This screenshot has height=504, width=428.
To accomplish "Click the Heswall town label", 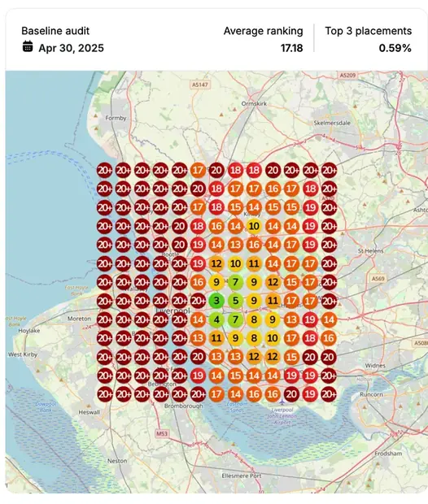I will pos(90,412).
